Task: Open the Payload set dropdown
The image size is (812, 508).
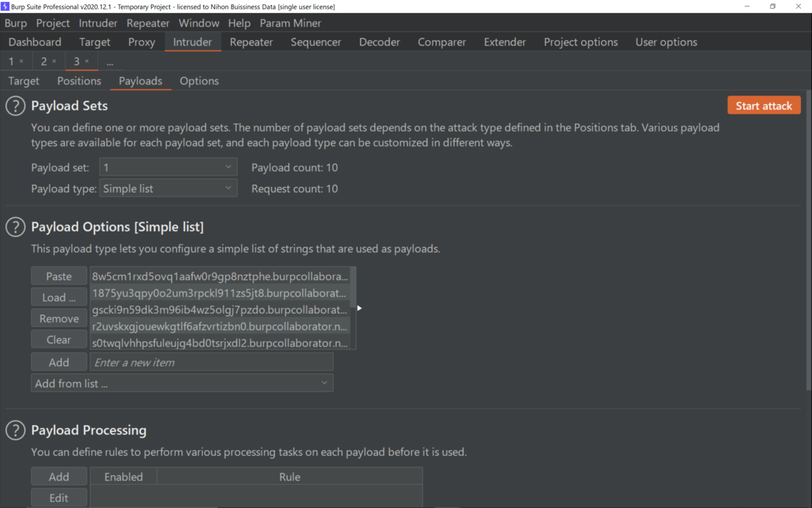Action: pyautogui.click(x=168, y=167)
